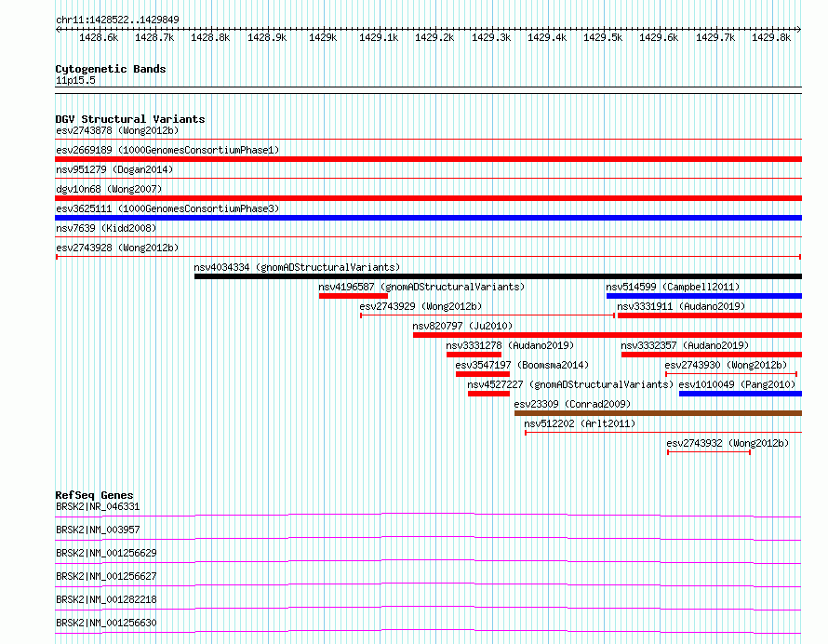Click nsv3332357 (Audano2019) label
828x644 pixels.
(685, 345)
